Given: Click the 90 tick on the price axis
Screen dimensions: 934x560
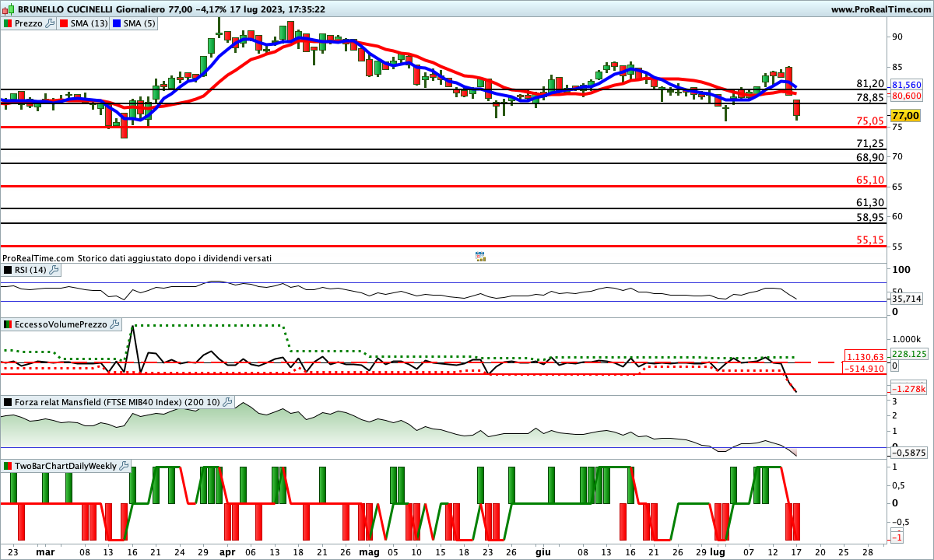Looking at the screenshot, I should (897, 37).
